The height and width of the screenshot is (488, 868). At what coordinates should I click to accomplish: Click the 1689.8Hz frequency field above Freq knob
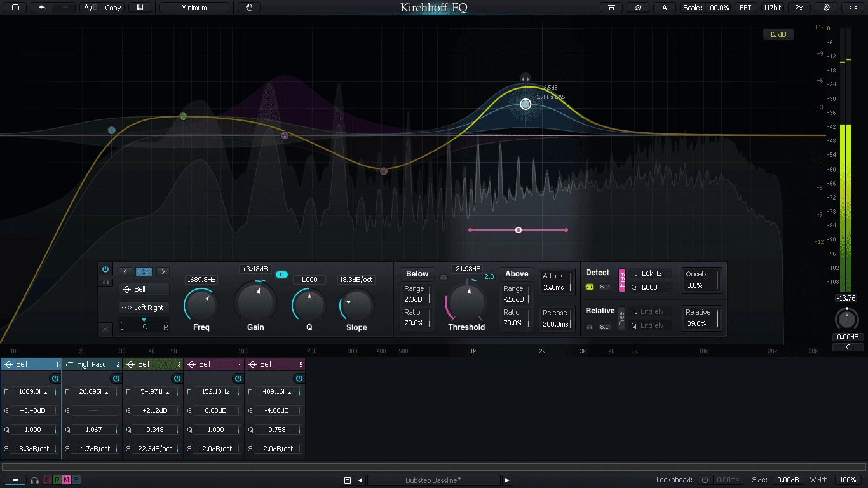[201, 280]
